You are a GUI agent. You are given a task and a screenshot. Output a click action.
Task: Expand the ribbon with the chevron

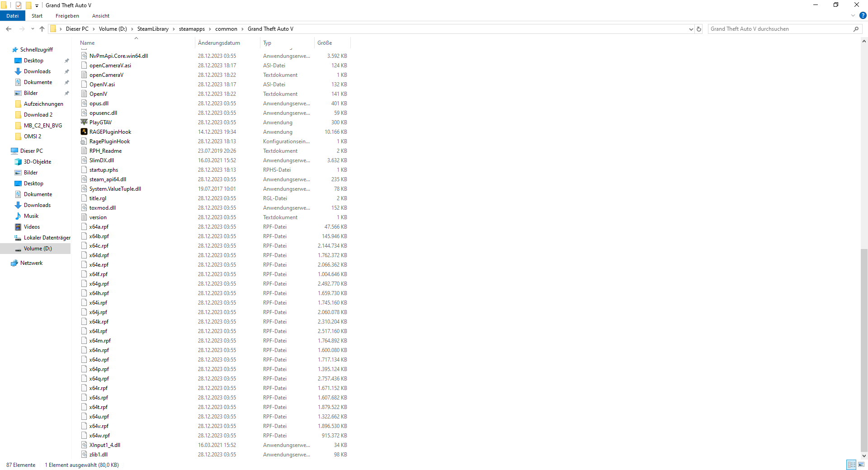(x=853, y=15)
